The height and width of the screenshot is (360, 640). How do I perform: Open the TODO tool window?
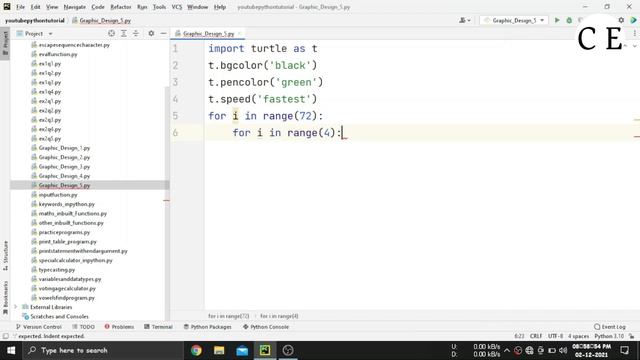tap(83, 327)
